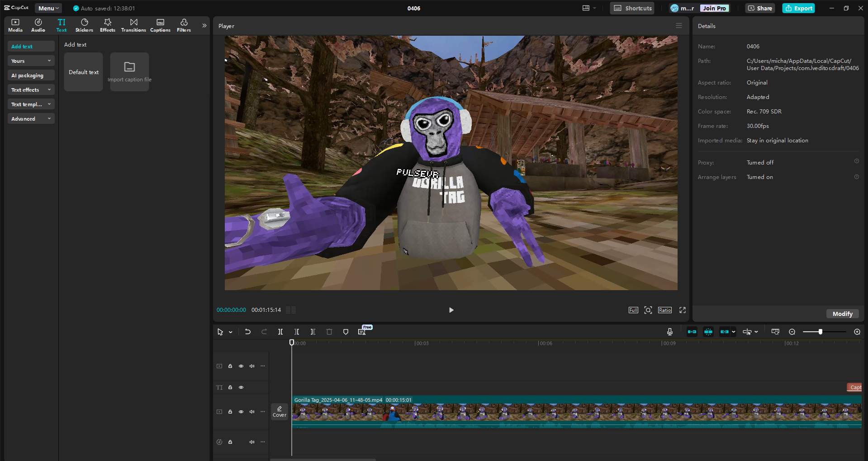The height and width of the screenshot is (461, 868).
Task: Open the Stickers panel
Action: [84, 25]
